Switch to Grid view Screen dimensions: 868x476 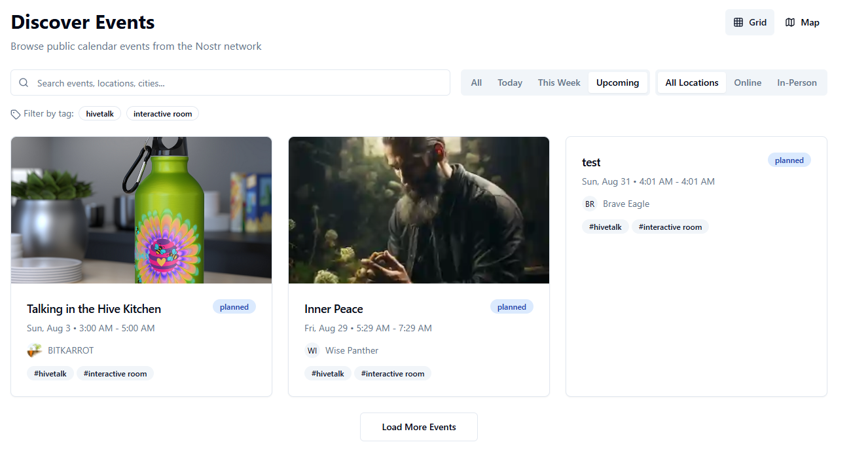pos(750,22)
